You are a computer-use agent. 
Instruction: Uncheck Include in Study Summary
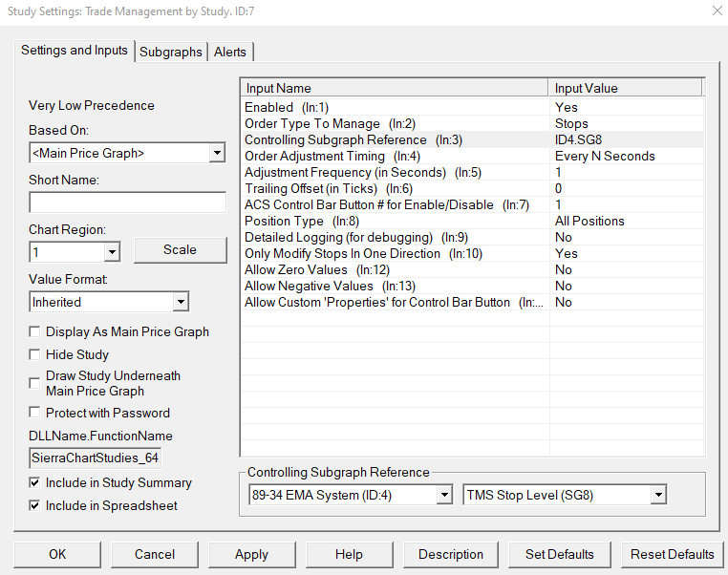click(34, 482)
